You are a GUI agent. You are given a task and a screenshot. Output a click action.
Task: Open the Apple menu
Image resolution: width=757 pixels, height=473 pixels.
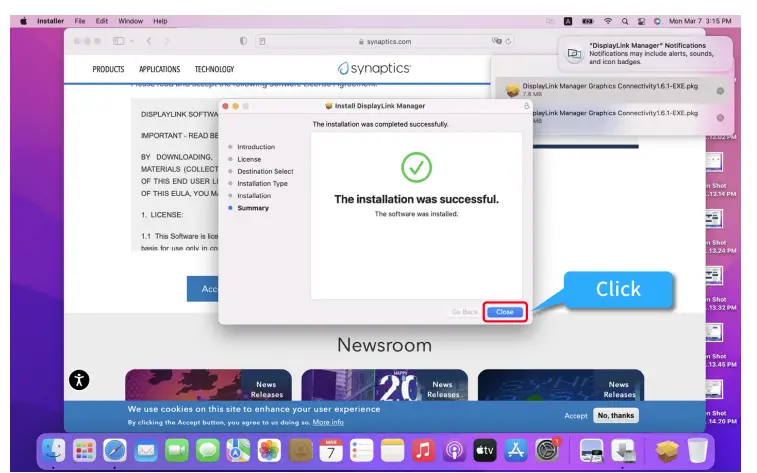coord(24,21)
